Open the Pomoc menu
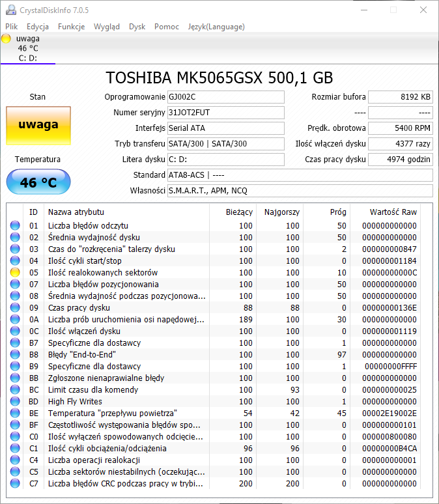The image size is (439, 504). coord(167,27)
